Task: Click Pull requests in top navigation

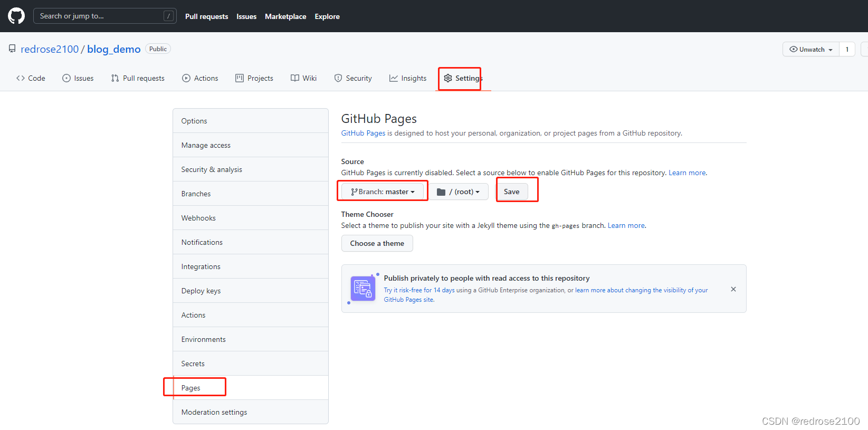Action: tap(206, 16)
